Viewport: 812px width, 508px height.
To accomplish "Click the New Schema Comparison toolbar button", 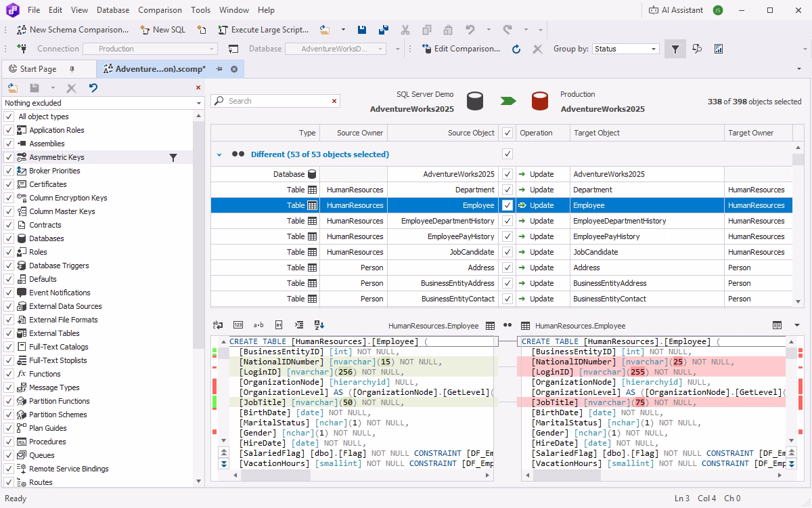I will [72, 30].
